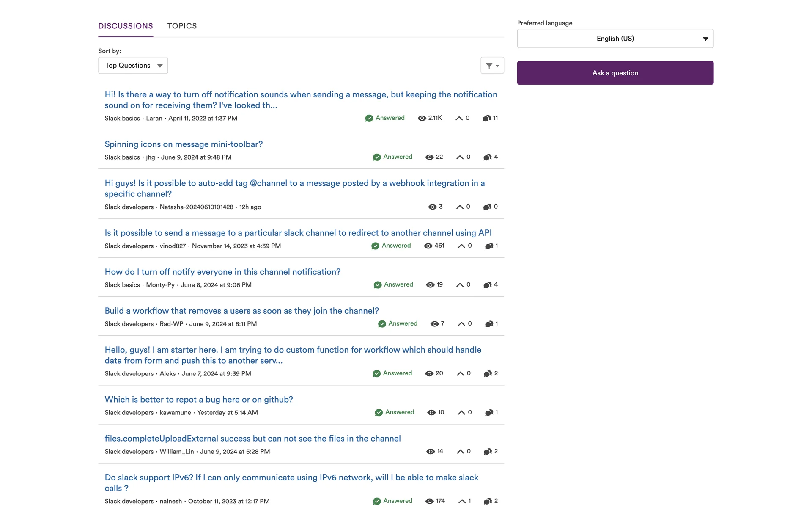Click upvote arrow on github bug report question
This screenshot has height=508, width=812.
(x=461, y=413)
